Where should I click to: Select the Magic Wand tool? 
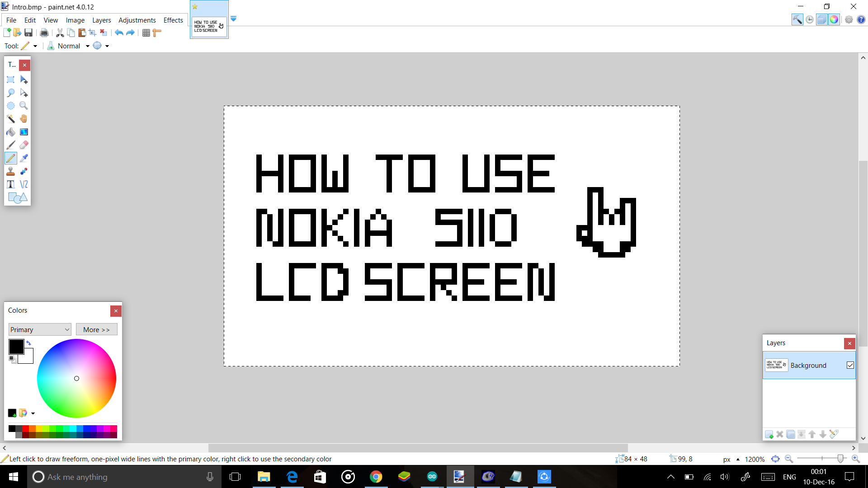11,118
